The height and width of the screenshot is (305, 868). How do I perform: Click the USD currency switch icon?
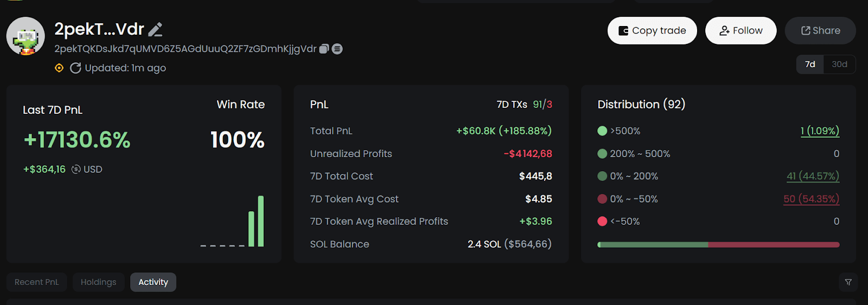(76, 169)
